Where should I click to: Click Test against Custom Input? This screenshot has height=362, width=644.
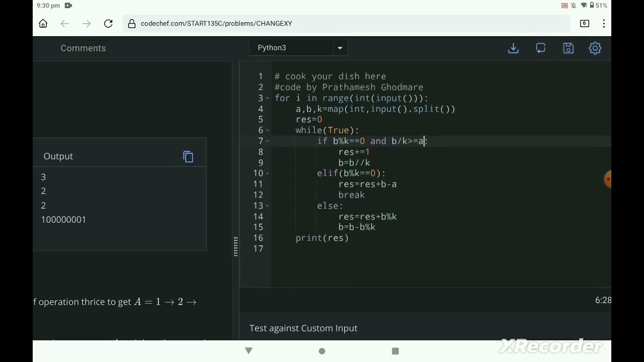(303, 328)
